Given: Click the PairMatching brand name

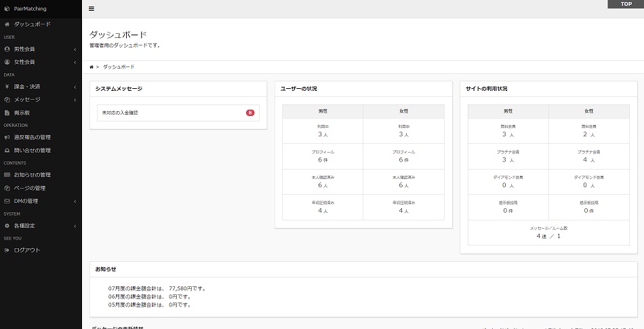Looking at the screenshot, I should pos(30,9).
